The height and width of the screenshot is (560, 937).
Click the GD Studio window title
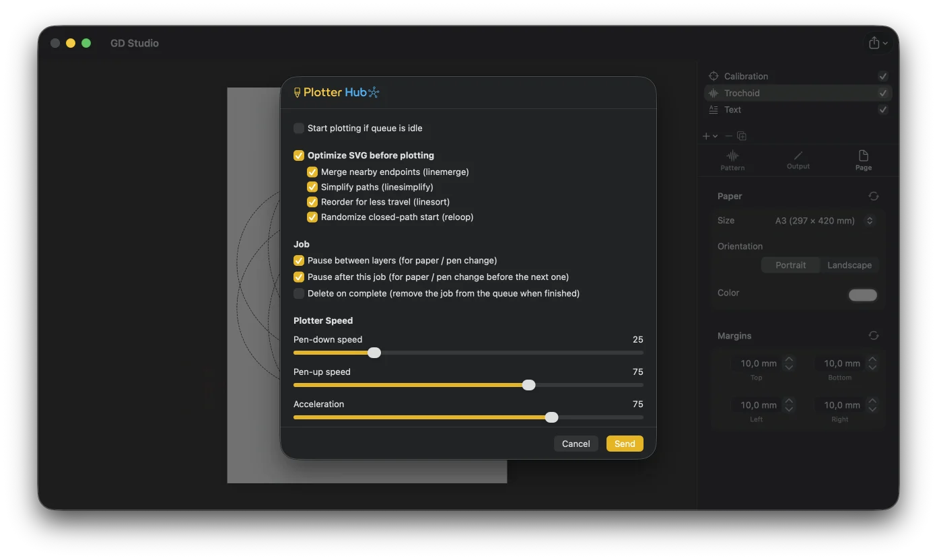(x=135, y=43)
